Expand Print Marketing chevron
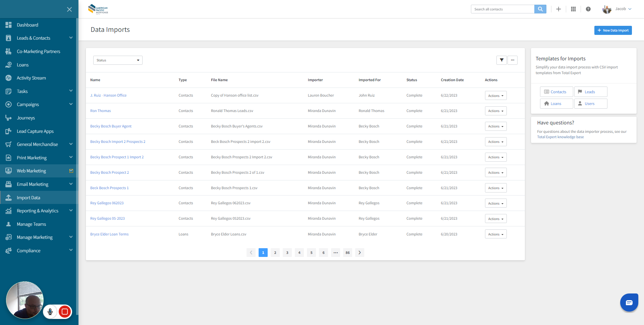Viewport: 644px width, 325px height. click(71, 157)
